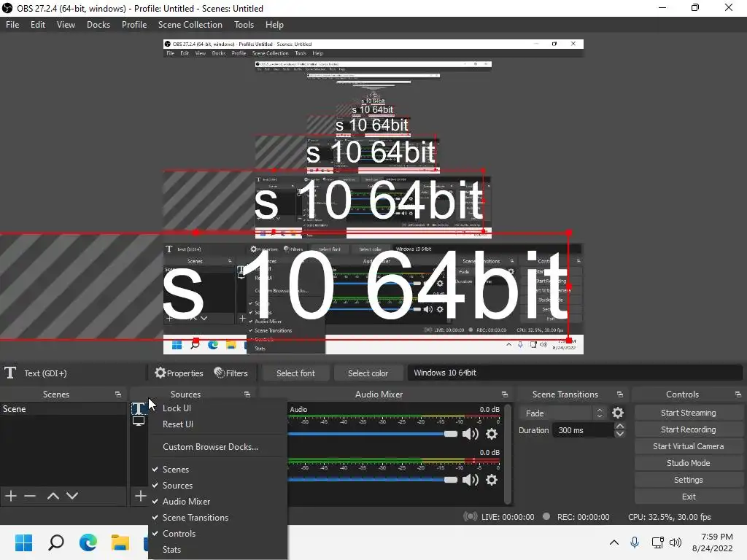Screen dimensions: 747x560
Task: Open the Help menu
Action: click(274, 25)
